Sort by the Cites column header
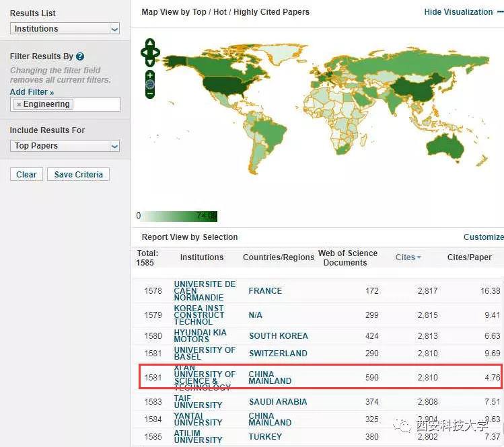 point(405,257)
